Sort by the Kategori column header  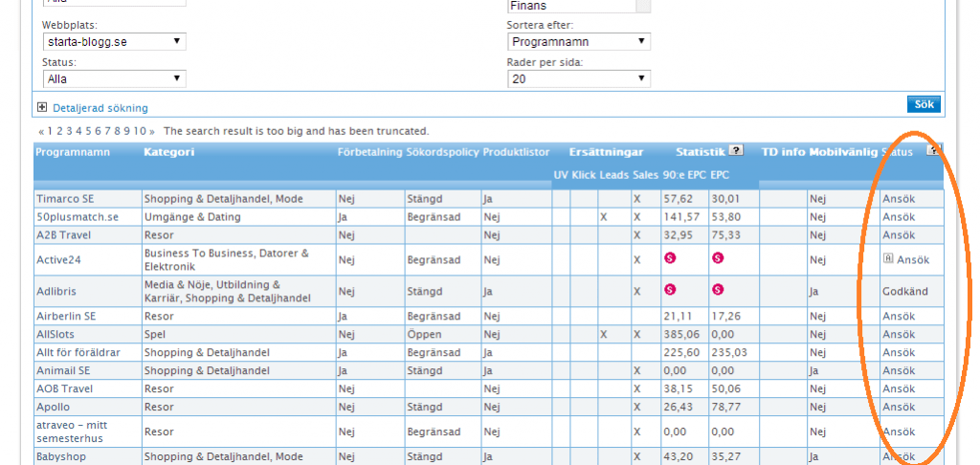pos(168,152)
